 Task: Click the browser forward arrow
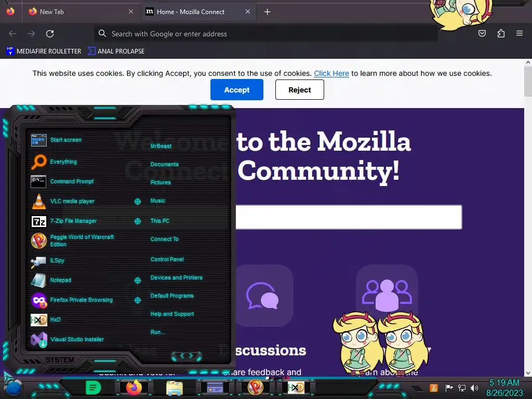[x=31, y=34]
